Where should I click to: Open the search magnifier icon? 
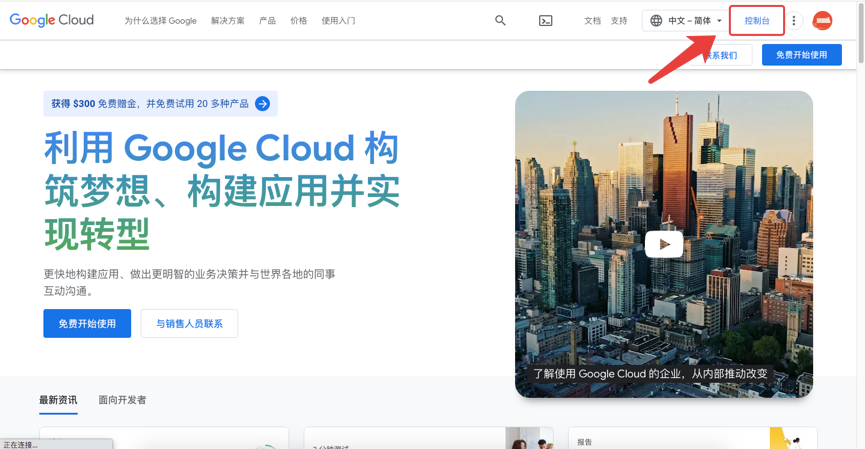point(500,20)
